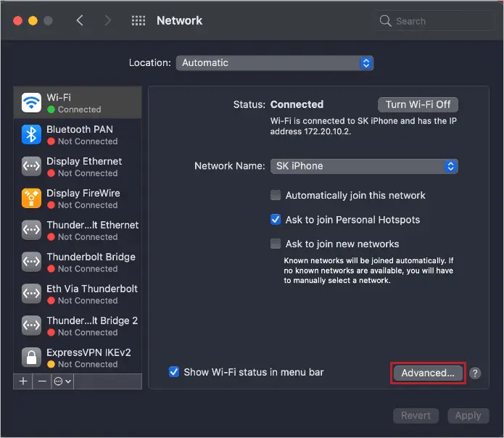The height and width of the screenshot is (438, 504).
Task: Go forward with the right chevron
Action: (107, 20)
